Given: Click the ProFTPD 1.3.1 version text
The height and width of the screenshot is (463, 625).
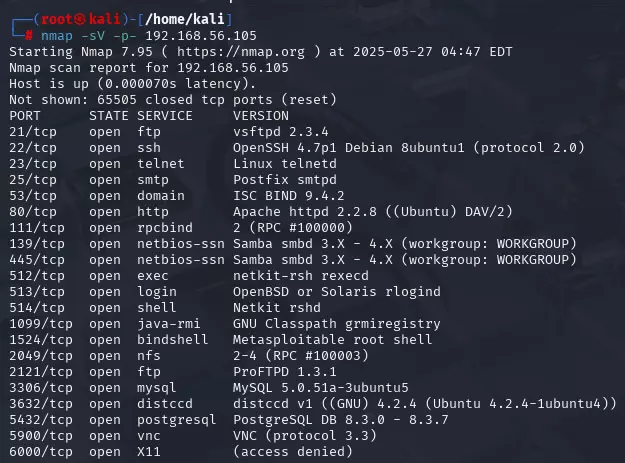Looking at the screenshot, I should [285, 372].
